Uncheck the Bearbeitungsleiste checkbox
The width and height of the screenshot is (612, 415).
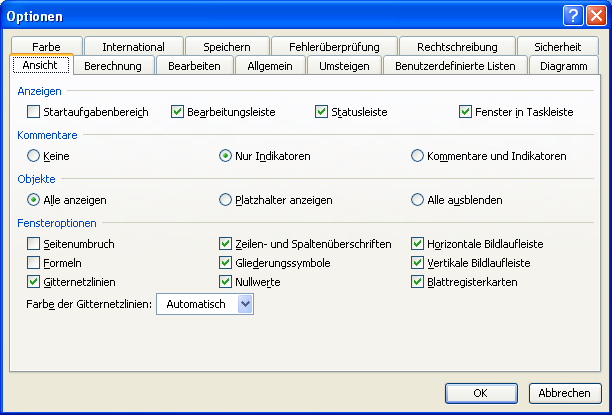(x=178, y=112)
